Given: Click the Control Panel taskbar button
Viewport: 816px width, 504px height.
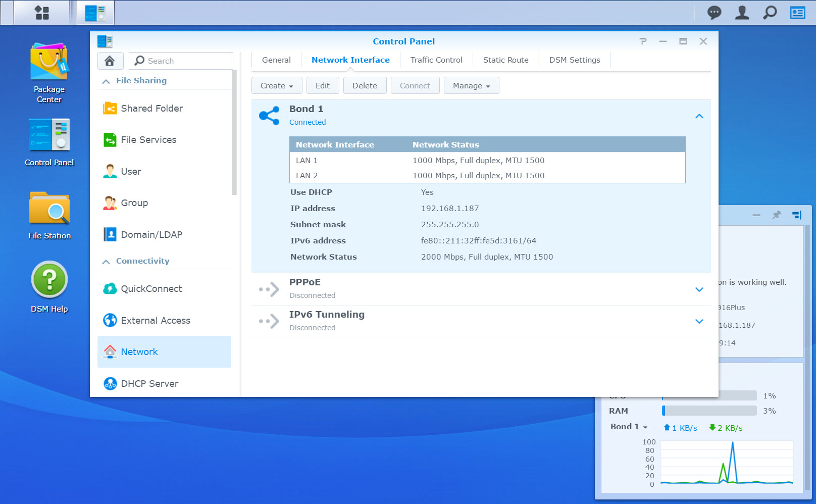Looking at the screenshot, I should (x=95, y=13).
